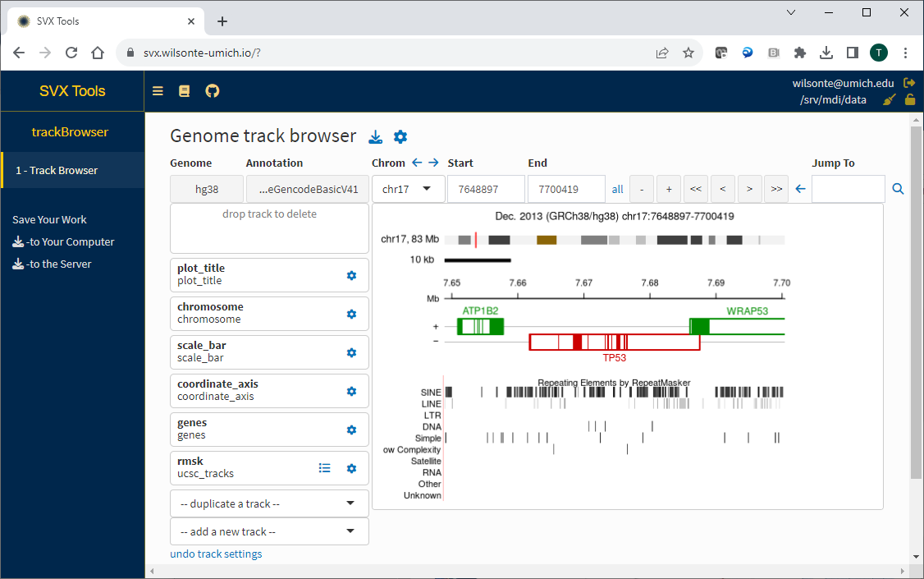This screenshot has width=924, height=579.
Task: Reload the page
Action: [x=71, y=53]
